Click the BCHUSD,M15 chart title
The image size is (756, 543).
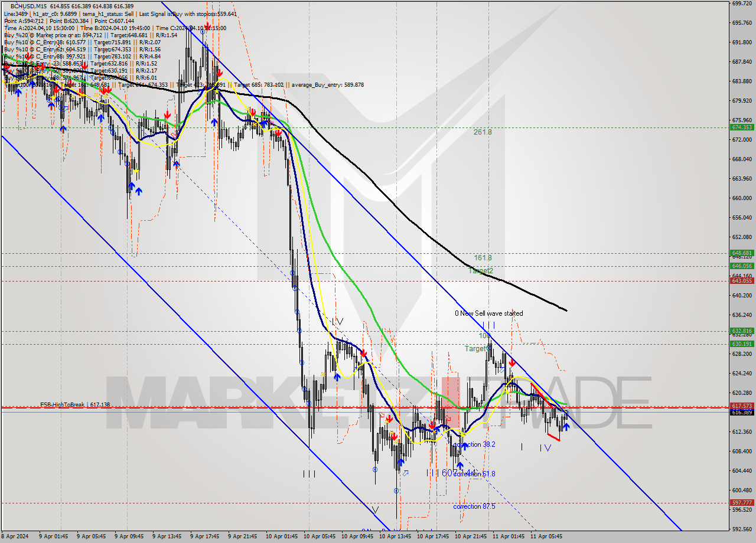pyautogui.click(x=28, y=5)
